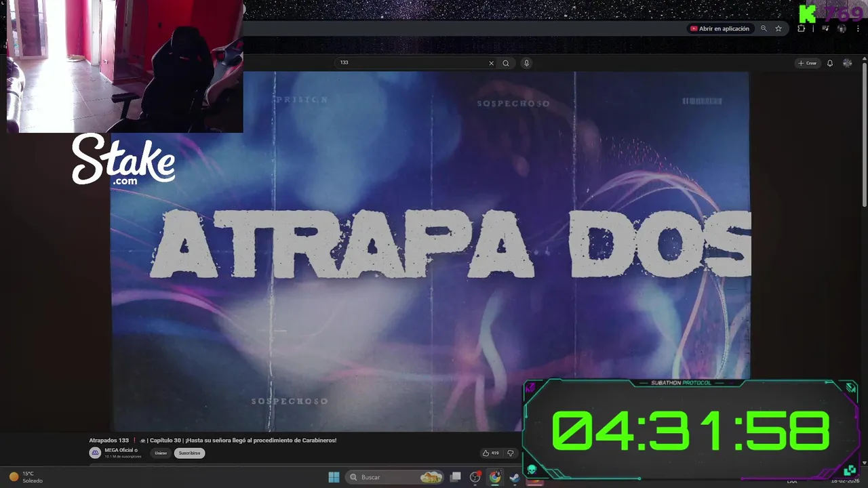
Task: Dislike the video with thumbs down
Action: point(511,453)
